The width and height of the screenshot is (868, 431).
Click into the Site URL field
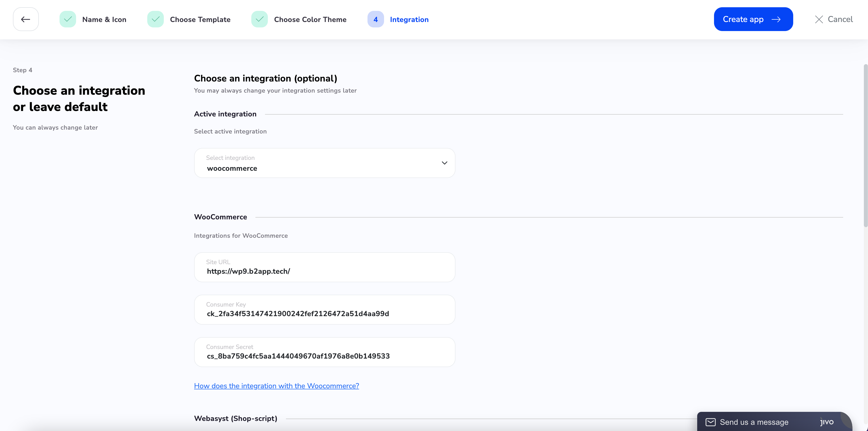click(x=324, y=271)
